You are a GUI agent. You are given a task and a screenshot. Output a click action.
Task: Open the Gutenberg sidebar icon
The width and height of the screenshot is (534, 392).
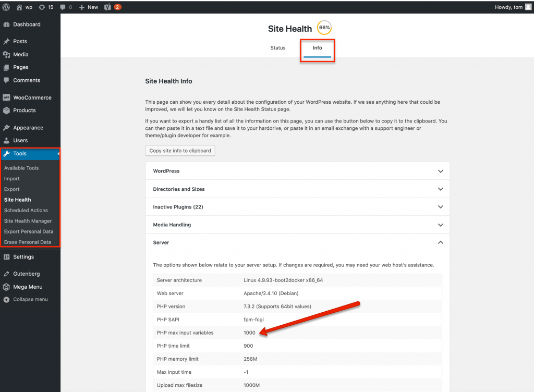7,274
